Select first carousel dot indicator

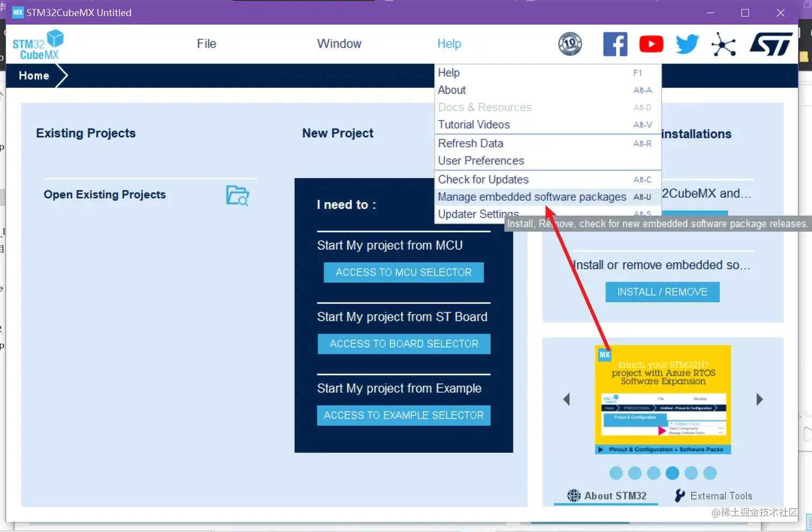pyautogui.click(x=616, y=473)
